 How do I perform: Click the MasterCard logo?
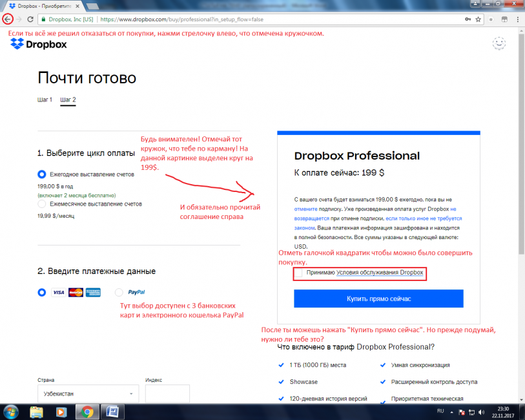[76, 293]
